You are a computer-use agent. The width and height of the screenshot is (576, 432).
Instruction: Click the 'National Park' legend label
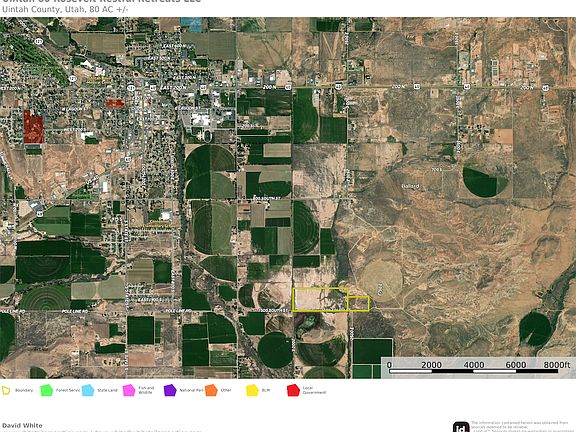[191, 390]
